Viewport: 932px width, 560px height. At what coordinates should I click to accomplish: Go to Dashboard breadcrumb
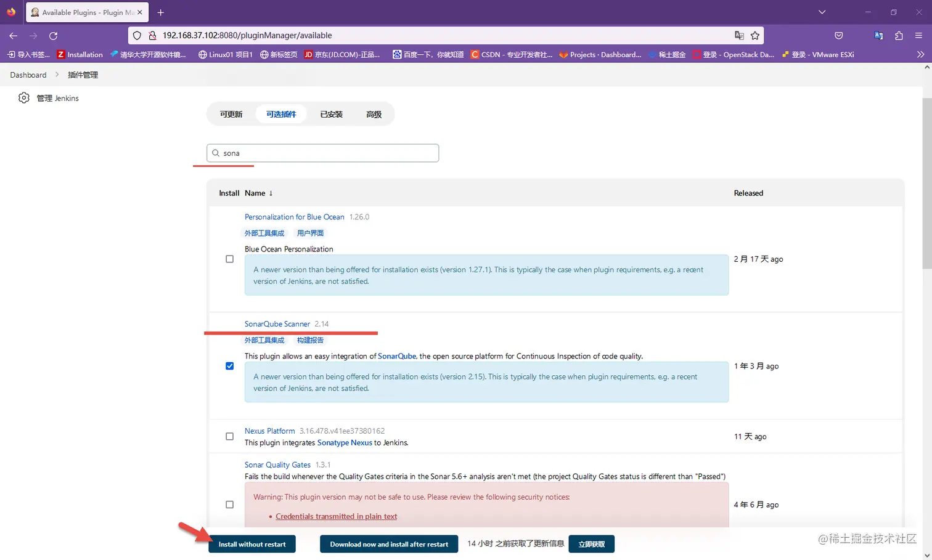28,75
